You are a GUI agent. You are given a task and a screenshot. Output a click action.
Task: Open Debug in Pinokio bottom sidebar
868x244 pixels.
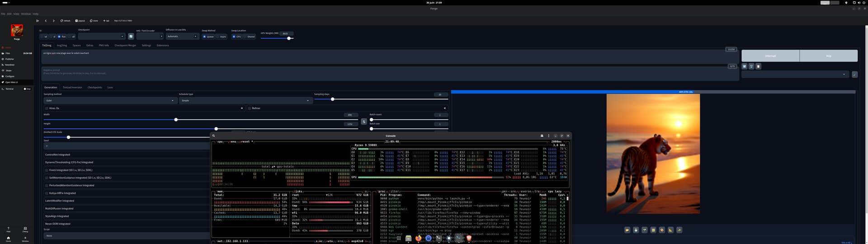pyautogui.click(x=25, y=230)
